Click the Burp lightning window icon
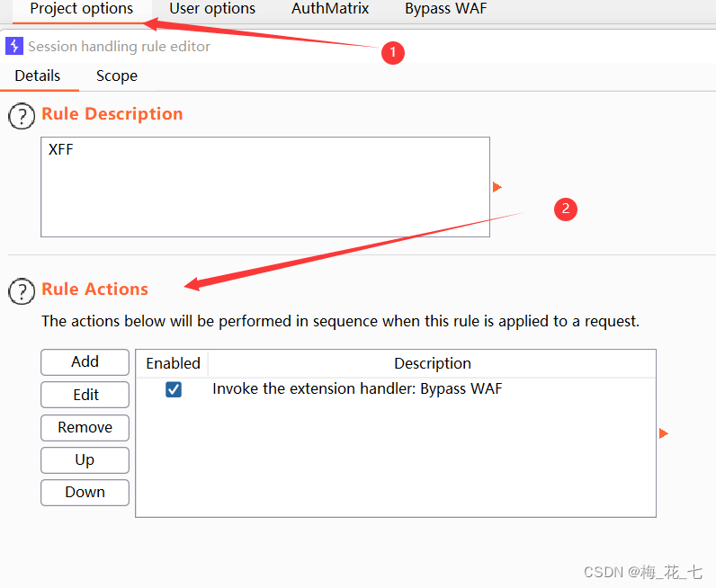 14,46
